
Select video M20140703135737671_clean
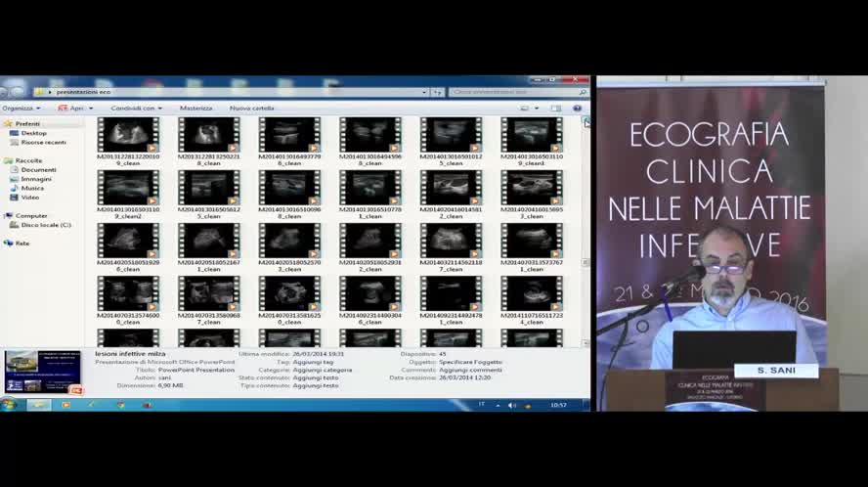pos(532,247)
